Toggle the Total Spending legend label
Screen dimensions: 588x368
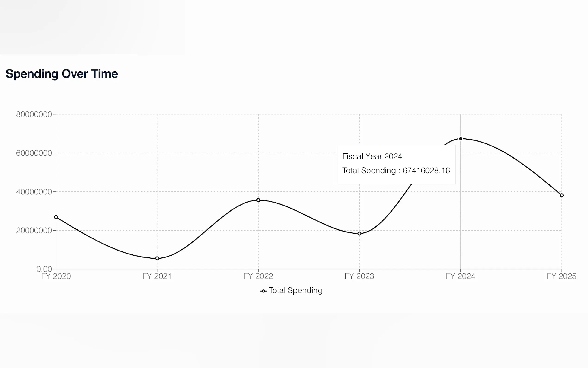[x=295, y=290]
